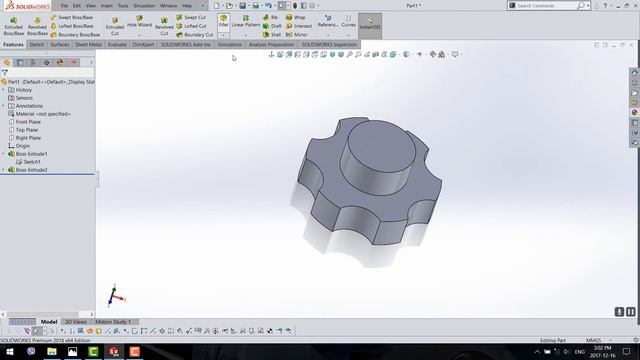Open Linear Pattern dropdown arrow
The height and width of the screenshot is (360, 640).
click(246, 36)
